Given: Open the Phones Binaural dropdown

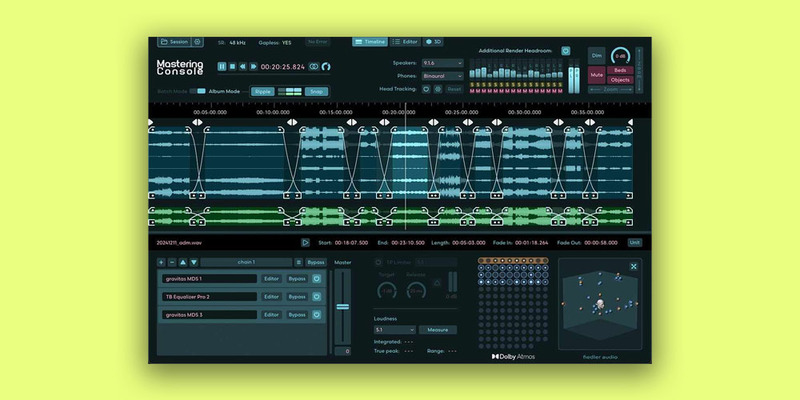Looking at the screenshot, I should point(443,75).
